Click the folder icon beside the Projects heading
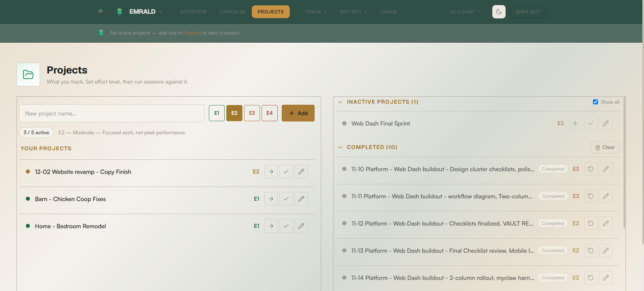 pos(28,75)
